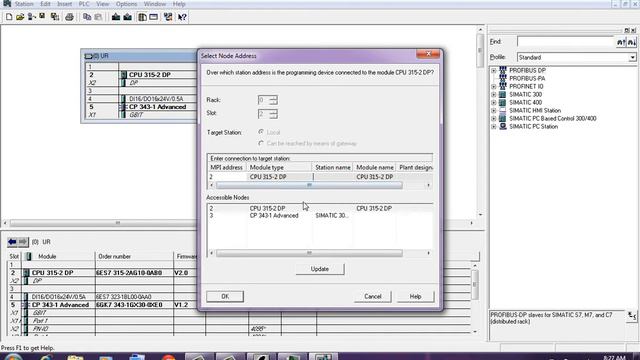Click the Slot number stepper
Viewport: 640px width, 360px height.
(273, 114)
